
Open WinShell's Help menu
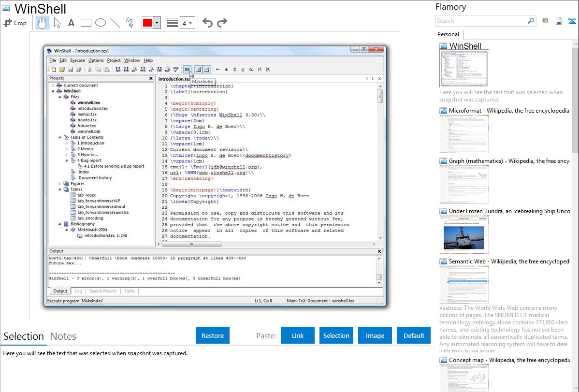pos(148,60)
